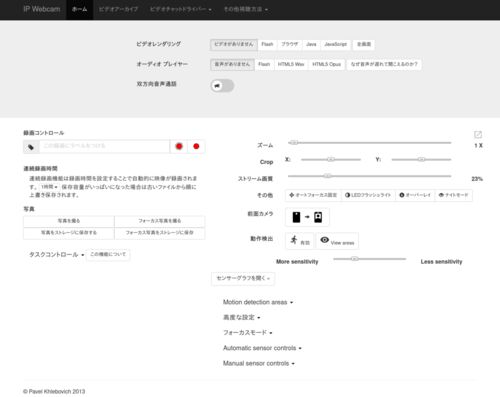This screenshot has width=500, height=397.
Task: Select JavaScript video renderer
Action: (335, 44)
